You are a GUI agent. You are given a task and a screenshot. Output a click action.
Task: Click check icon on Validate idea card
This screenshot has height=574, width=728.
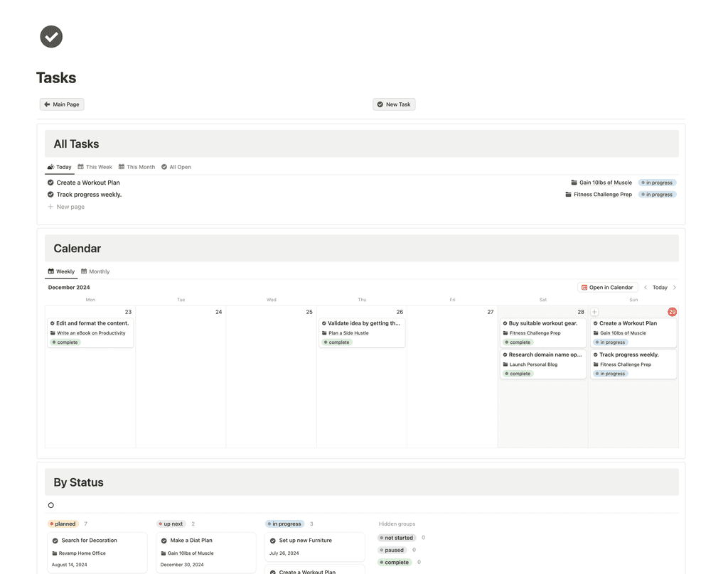324,323
